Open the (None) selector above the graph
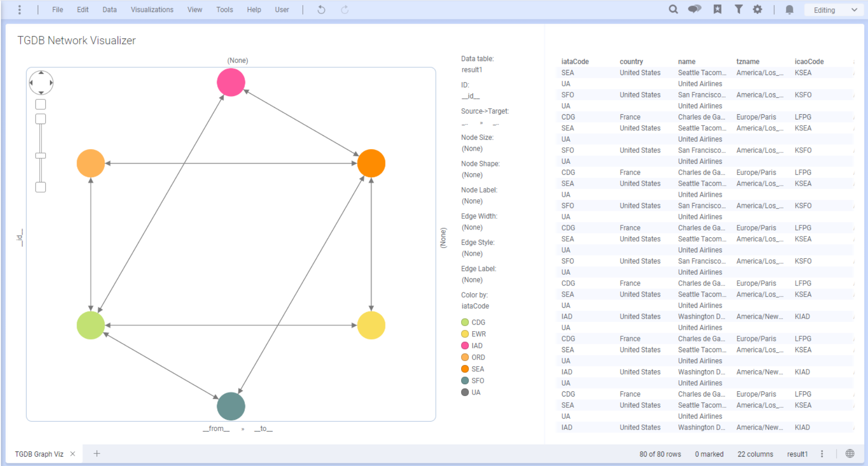Viewport: 868px width, 466px height. click(238, 61)
